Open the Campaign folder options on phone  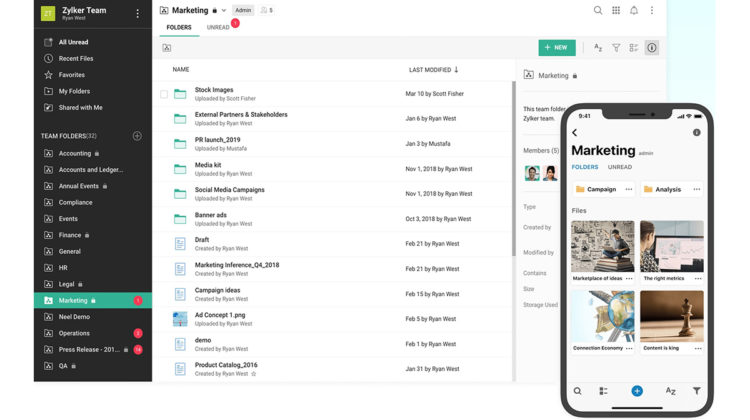(x=629, y=189)
